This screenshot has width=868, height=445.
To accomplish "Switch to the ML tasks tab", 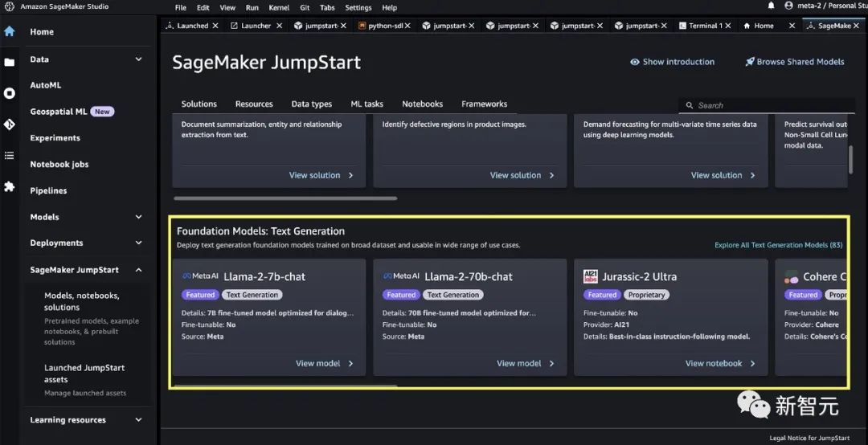I will [x=366, y=104].
